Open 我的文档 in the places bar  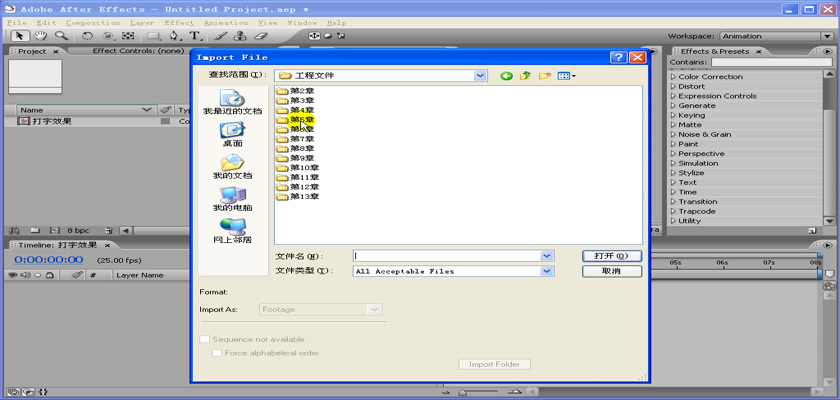point(232,167)
